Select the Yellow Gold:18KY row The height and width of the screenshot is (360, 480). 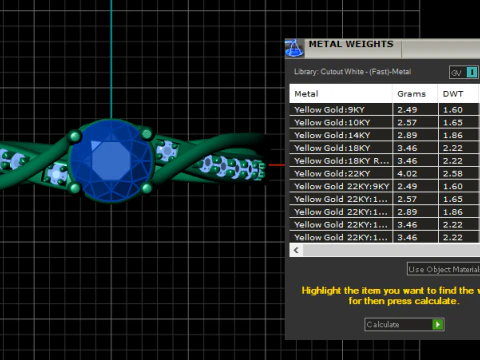[x=385, y=148]
